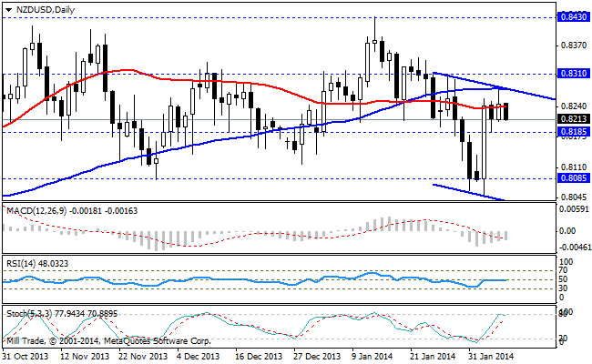
Task: Click the 0.8370 price axis value
Action: pyautogui.click(x=574, y=45)
